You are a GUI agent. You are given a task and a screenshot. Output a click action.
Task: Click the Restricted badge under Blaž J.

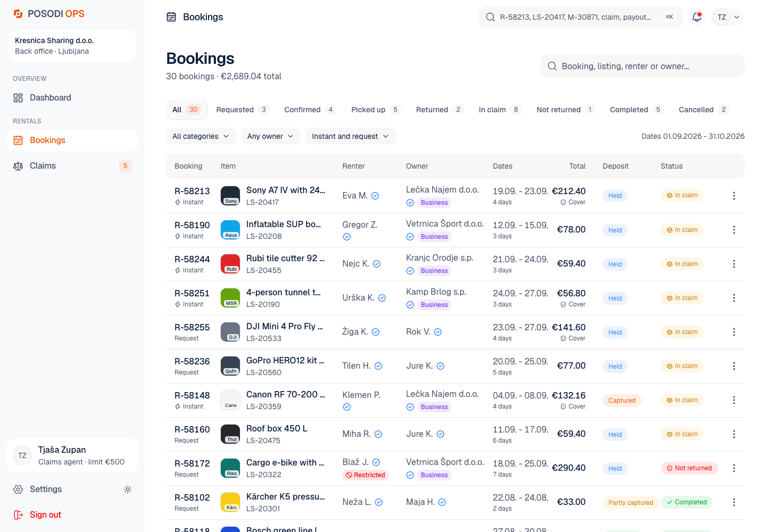[365, 475]
